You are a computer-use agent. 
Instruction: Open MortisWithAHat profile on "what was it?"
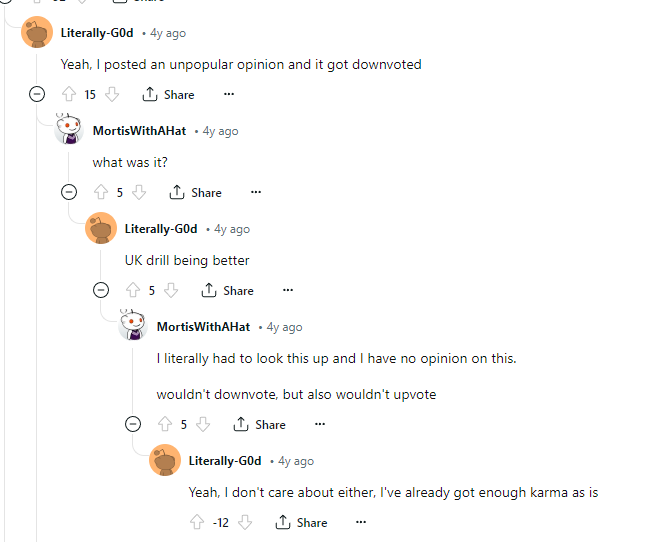pyautogui.click(x=139, y=131)
